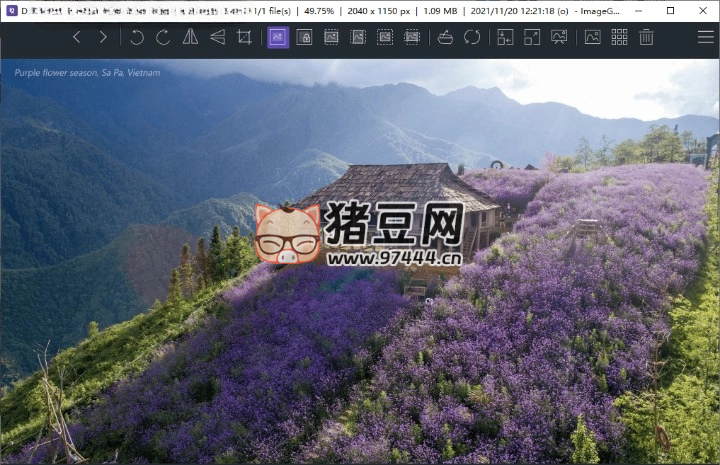
Task: Click the displayed Sa Pa flower photo
Action: click(360, 261)
